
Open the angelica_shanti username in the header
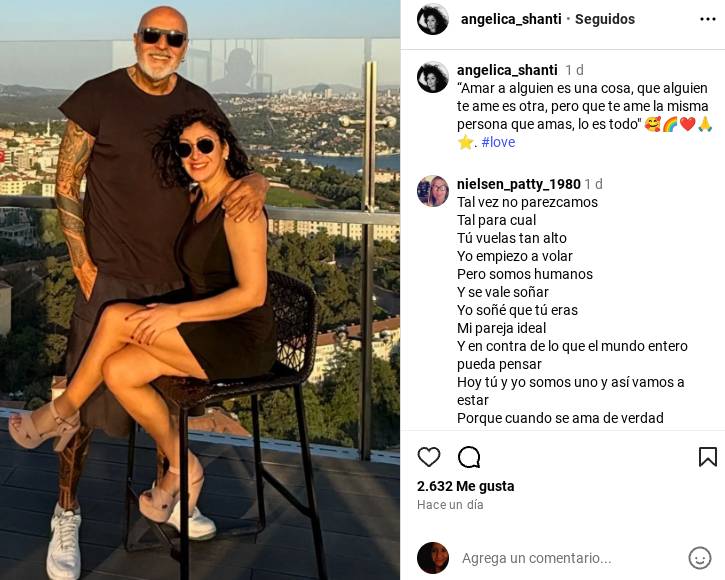pos(511,19)
